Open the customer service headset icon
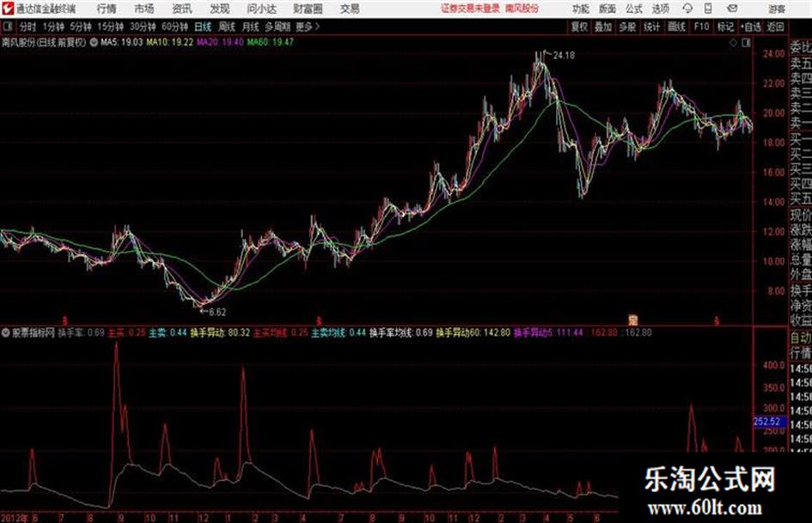 tap(687, 9)
